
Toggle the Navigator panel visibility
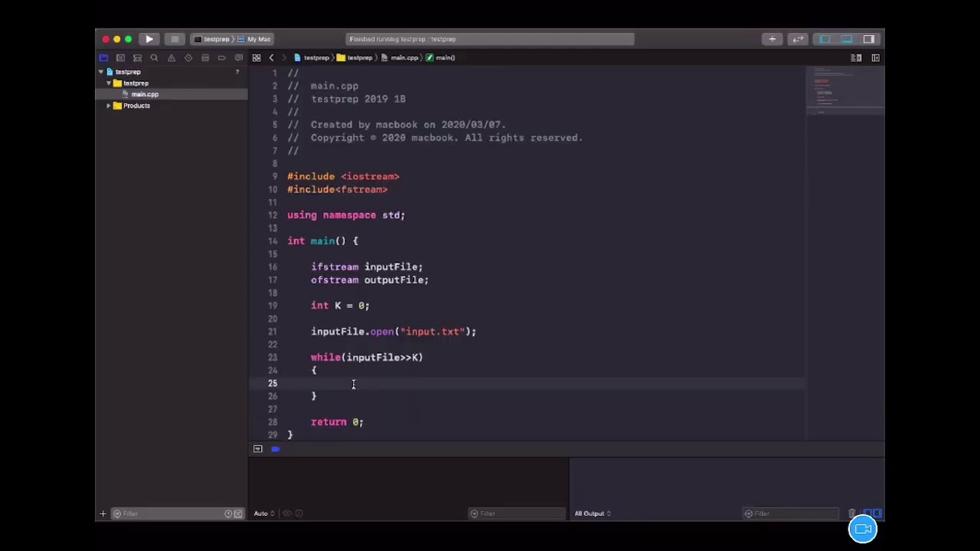pyautogui.click(x=825, y=39)
